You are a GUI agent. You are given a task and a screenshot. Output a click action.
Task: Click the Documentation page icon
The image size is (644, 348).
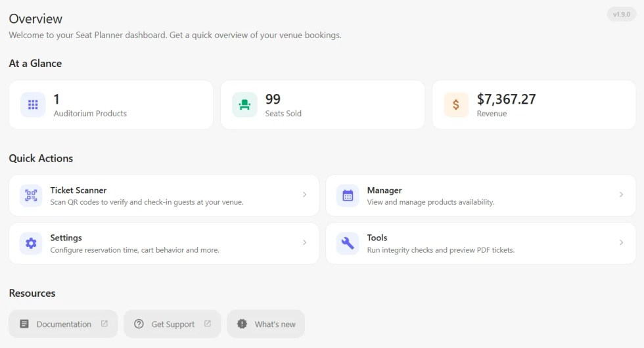(x=24, y=324)
